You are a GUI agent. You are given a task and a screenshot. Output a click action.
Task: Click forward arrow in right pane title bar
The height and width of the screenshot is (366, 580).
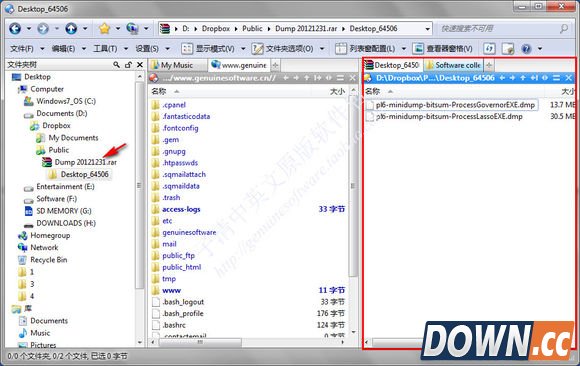tap(512, 78)
